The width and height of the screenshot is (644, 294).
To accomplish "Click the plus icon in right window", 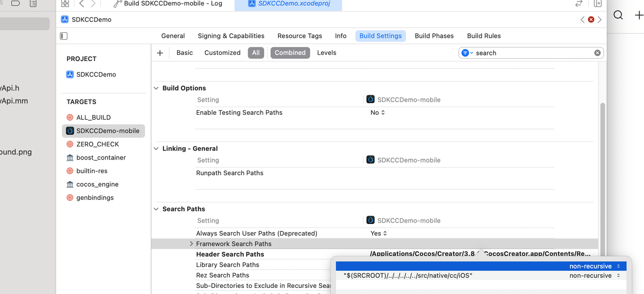I will 639,15.
